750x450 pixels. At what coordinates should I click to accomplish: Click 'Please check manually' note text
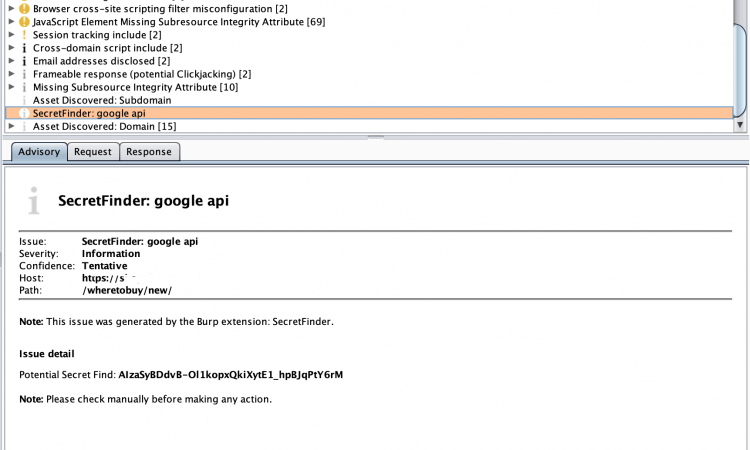click(145, 399)
